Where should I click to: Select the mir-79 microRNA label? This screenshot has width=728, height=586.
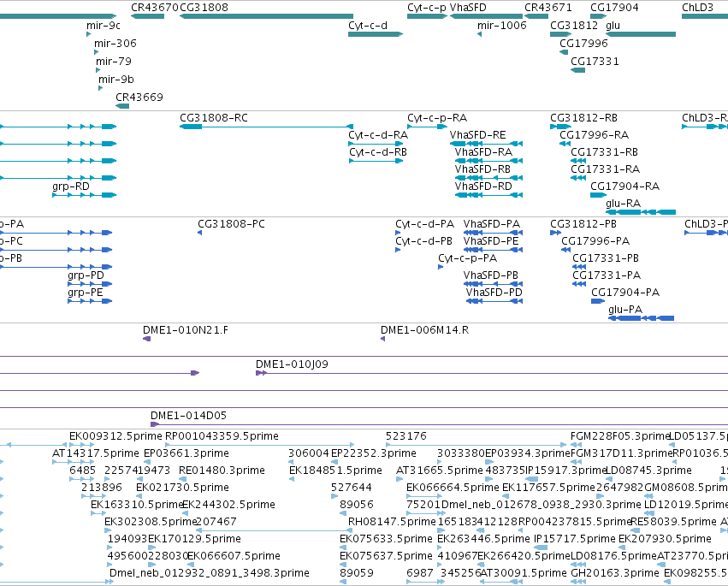click(114, 62)
